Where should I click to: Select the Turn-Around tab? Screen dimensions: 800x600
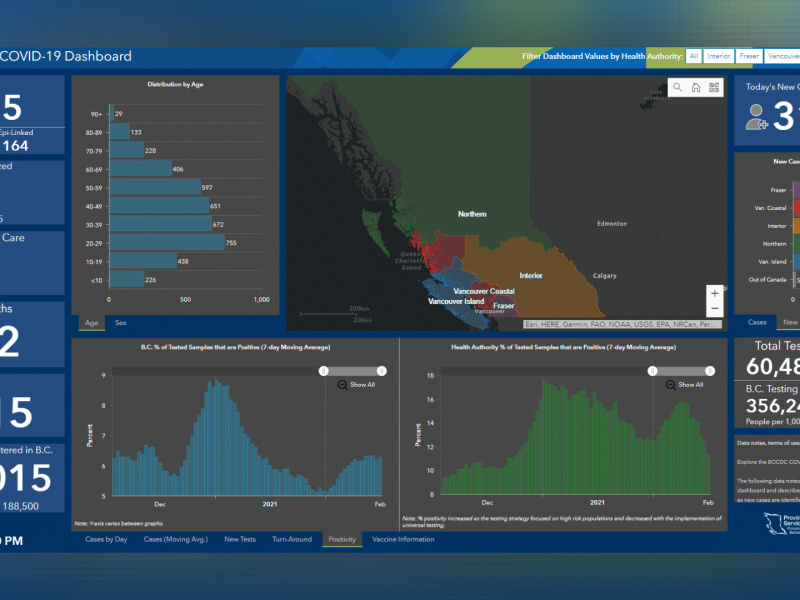(x=293, y=539)
